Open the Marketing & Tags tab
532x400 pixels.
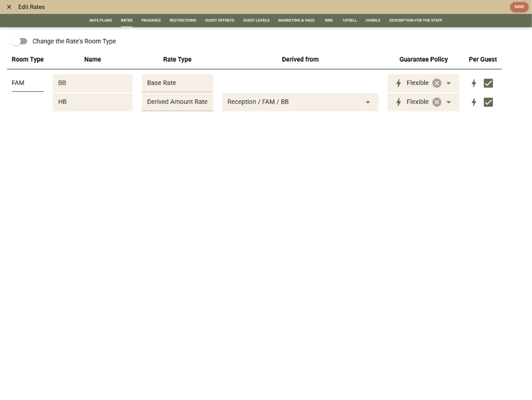click(x=296, y=20)
